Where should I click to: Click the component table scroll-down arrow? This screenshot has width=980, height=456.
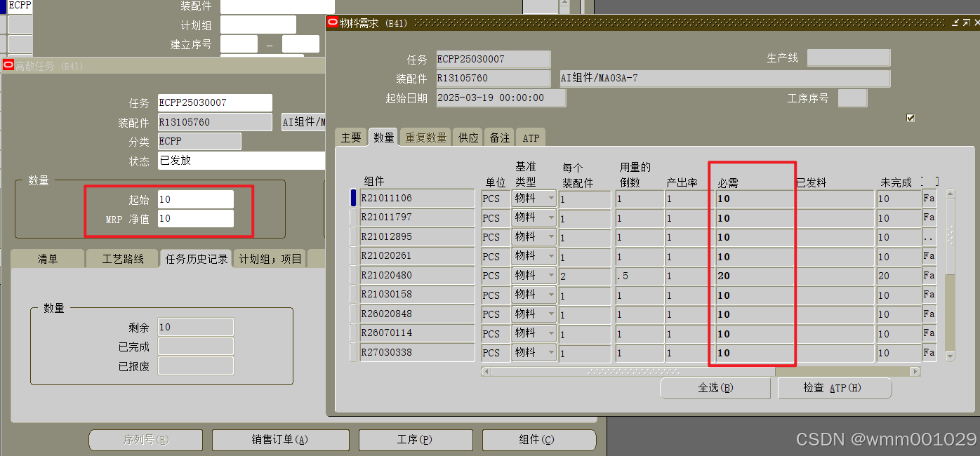point(951,356)
